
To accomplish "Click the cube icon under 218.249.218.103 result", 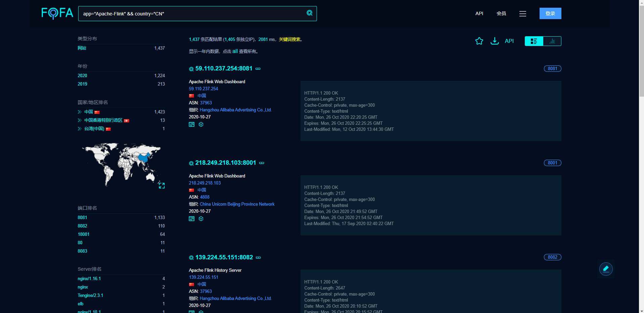I will pos(201,219).
